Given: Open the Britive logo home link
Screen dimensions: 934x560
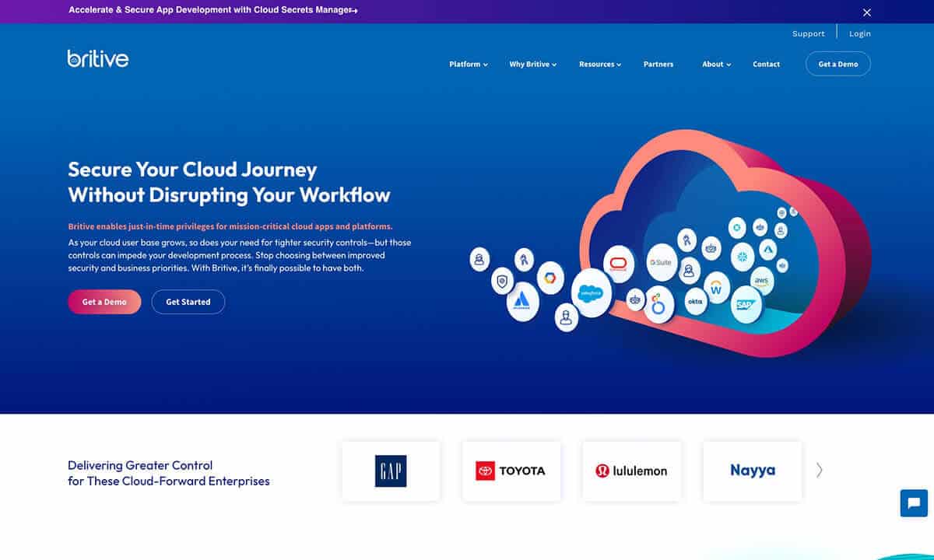Looking at the screenshot, I should 98,58.
